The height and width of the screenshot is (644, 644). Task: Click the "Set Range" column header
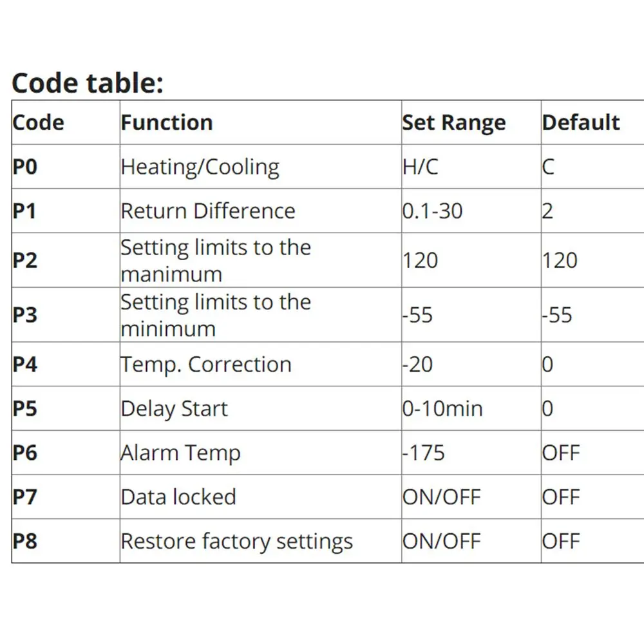[x=454, y=122]
